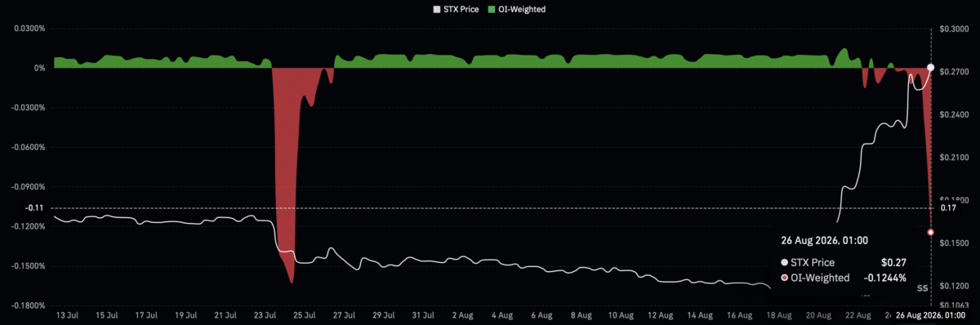The image size is (980, 325).
Task: Click the $0.1500 right axis label
Action: click(x=954, y=243)
